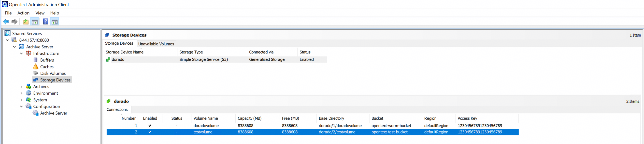Viewport: 644px width, 144px height.
Task: Click the opentext-worm-bucket cell
Action: [x=391, y=126]
